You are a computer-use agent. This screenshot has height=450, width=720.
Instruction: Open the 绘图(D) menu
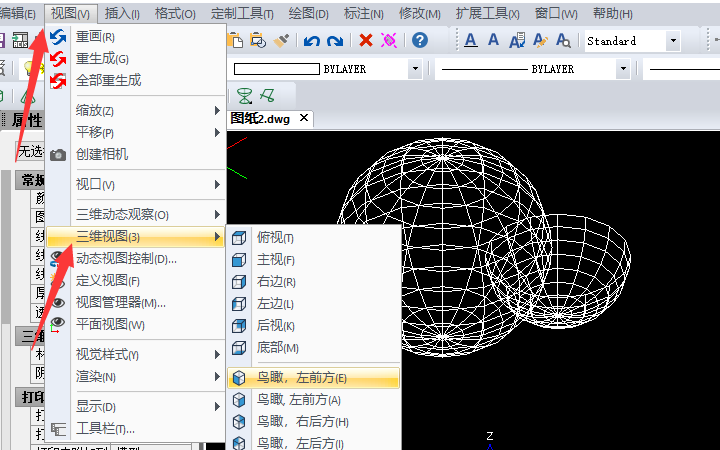click(309, 14)
